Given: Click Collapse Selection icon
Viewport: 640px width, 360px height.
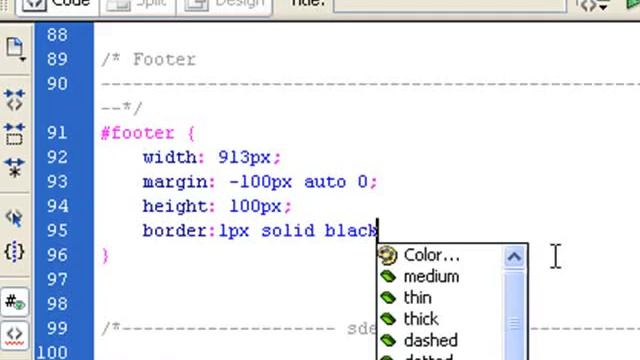Looking at the screenshot, I should point(15,134).
